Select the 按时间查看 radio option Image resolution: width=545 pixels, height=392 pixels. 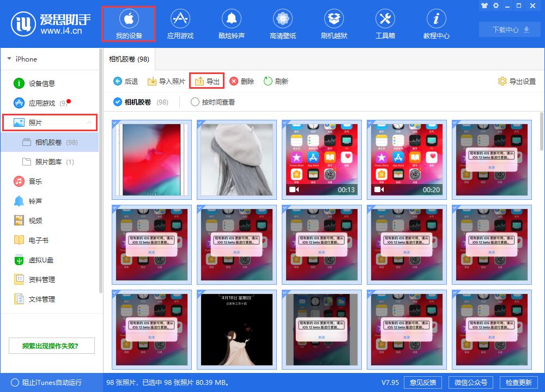coord(195,102)
